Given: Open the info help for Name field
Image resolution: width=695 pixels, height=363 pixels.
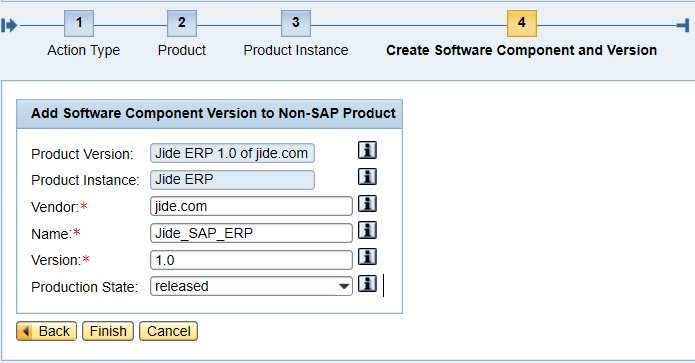Looking at the screenshot, I should [367, 230].
